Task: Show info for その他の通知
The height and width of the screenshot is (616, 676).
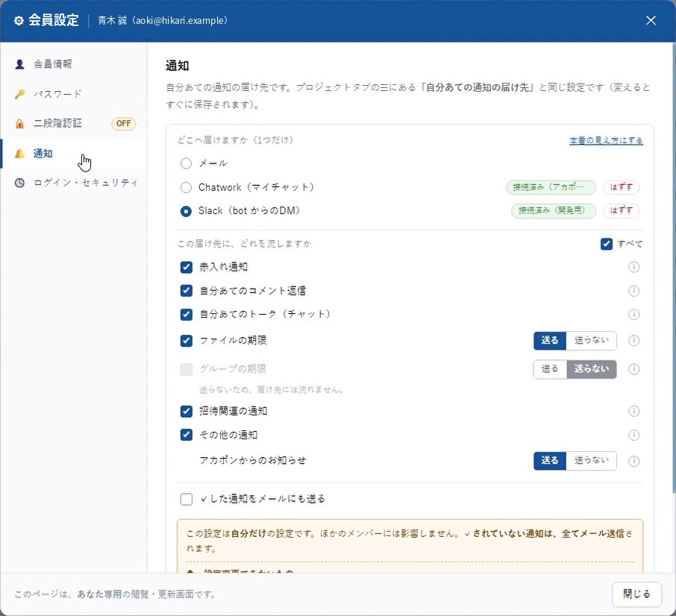Action: coord(633,435)
